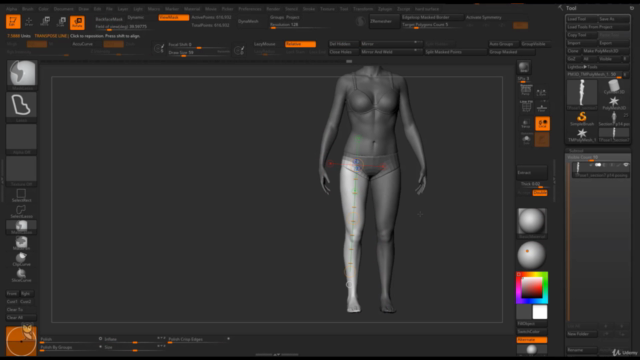Click the BPR render sphere icon

(x=524, y=67)
